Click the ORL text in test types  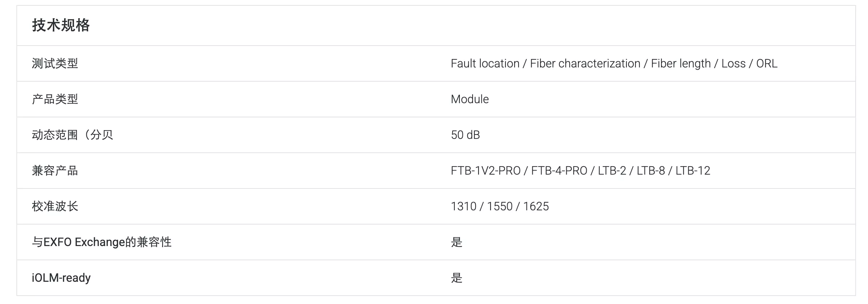[x=767, y=63]
